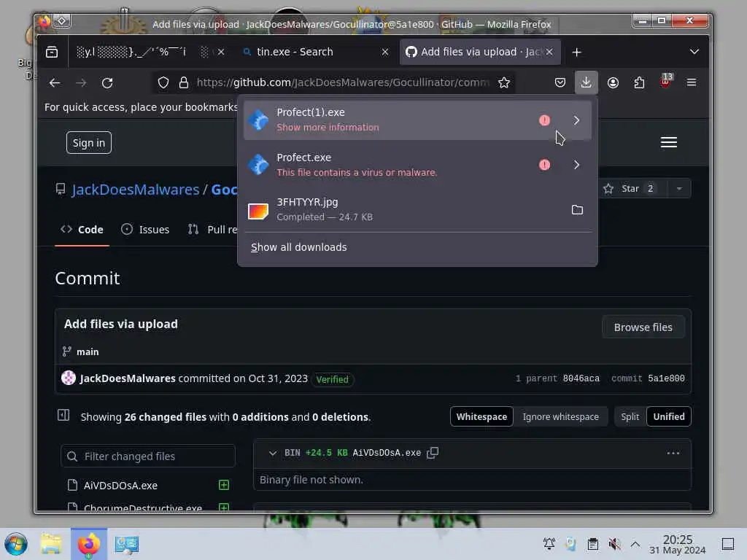Open GitHub's navigation hamburger menu
The height and width of the screenshot is (560, 747).
[x=669, y=142]
